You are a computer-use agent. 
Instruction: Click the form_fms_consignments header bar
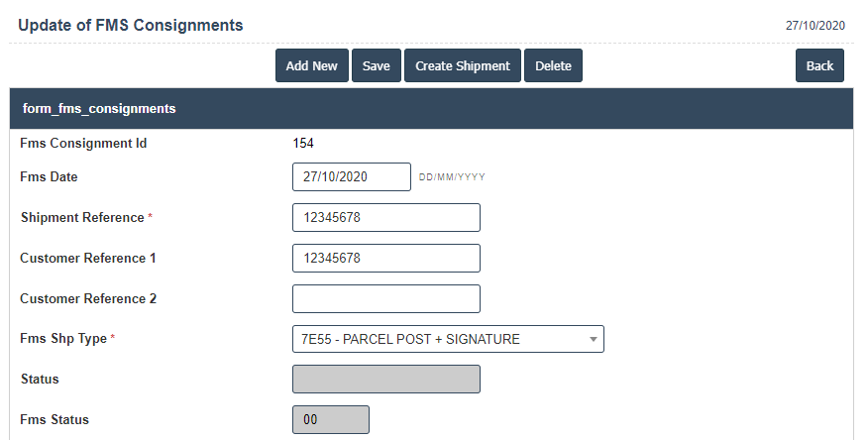pyautogui.click(x=431, y=109)
